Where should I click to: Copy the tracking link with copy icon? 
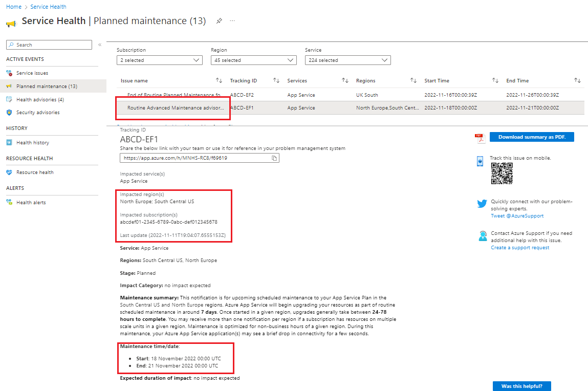click(x=274, y=158)
